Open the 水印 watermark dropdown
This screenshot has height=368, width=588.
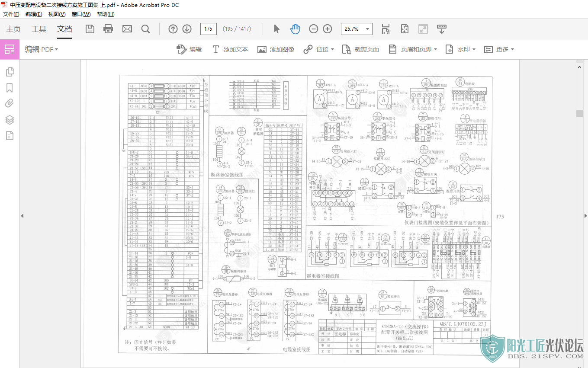[x=460, y=49]
